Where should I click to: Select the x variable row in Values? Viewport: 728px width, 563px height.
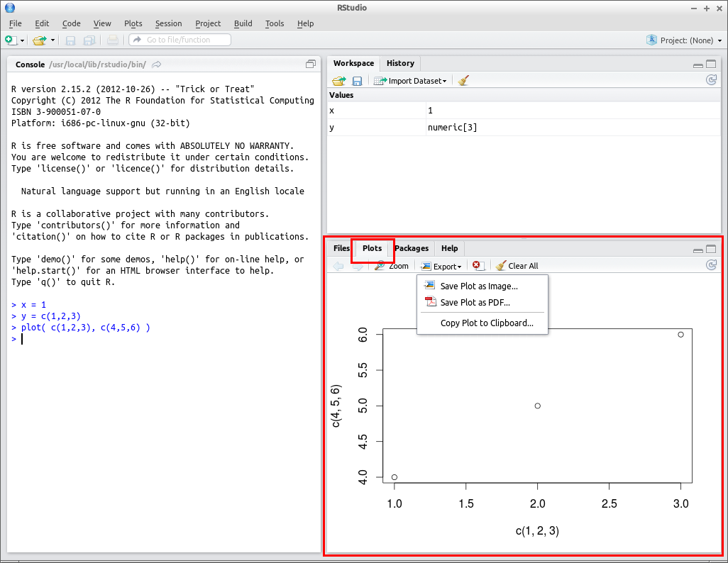pyautogui.click(x=524, y=111)
